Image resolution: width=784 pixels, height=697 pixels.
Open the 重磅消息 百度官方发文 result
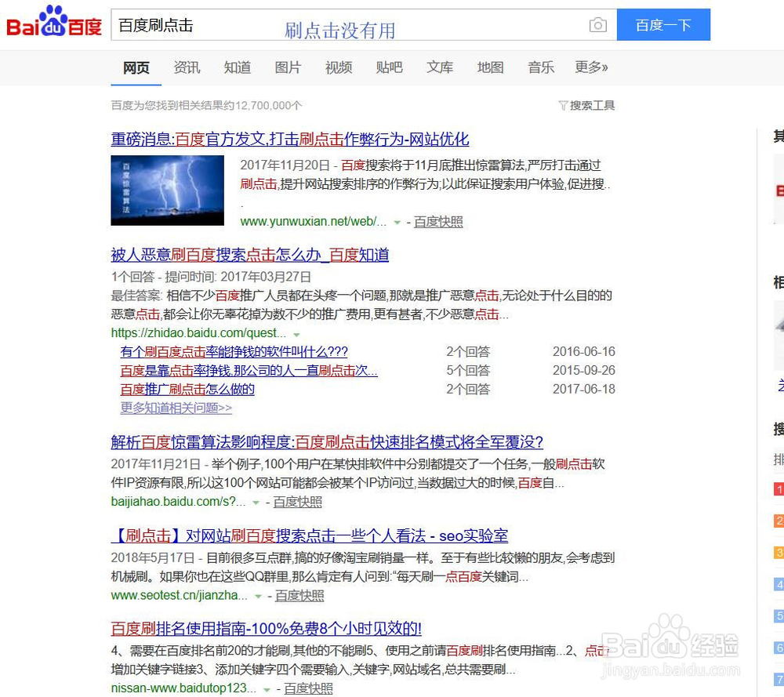click(x=290, y=139)
